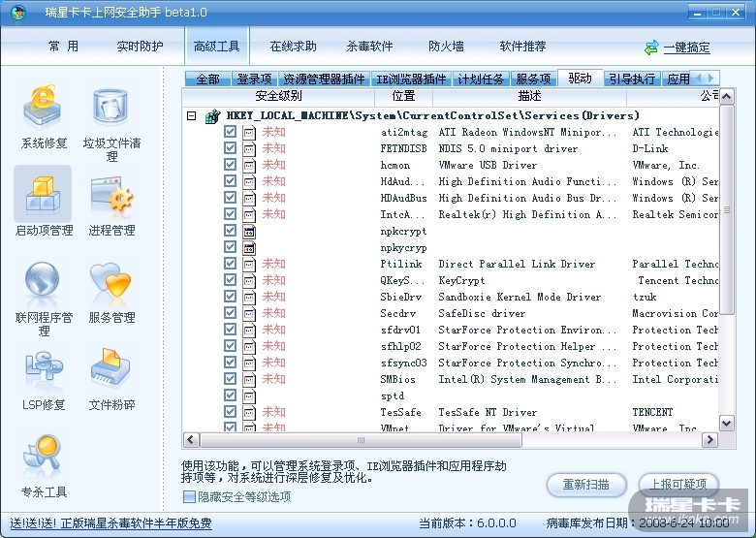The image size is (756, 538).
Task: Click the file icon in Ptilink row
Action: click(x=249, y=265)
